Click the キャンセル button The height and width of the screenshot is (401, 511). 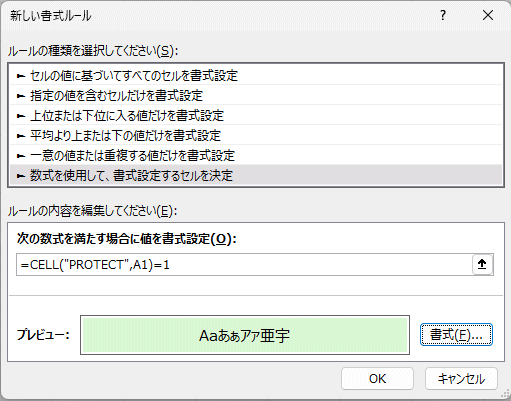(x=461, y=379)
